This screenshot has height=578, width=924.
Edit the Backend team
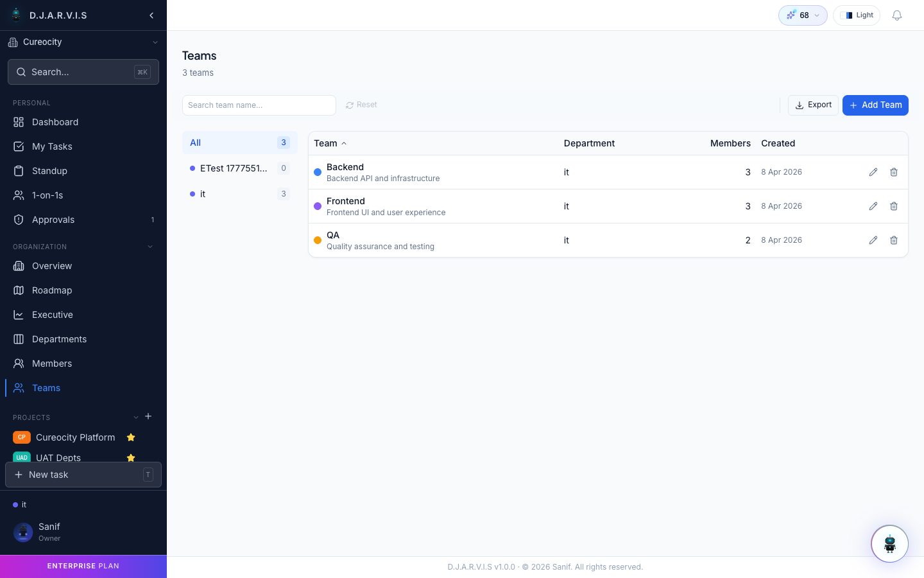click(x=873, y=172)
